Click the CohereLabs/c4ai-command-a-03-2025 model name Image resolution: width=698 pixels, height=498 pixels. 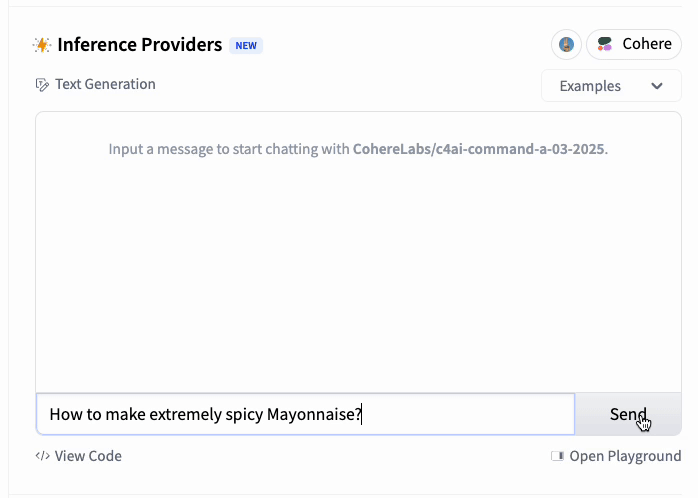(x=479, y=150)
